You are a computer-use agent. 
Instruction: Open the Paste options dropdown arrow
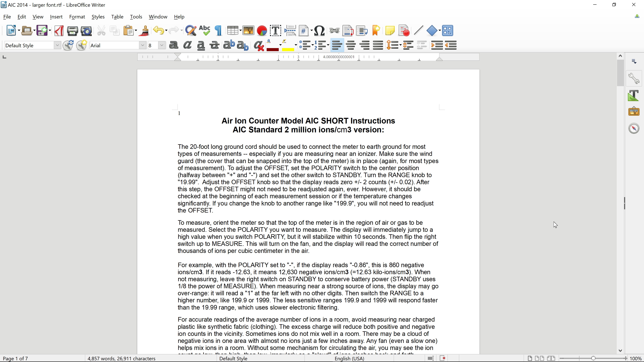coord(136,31)
